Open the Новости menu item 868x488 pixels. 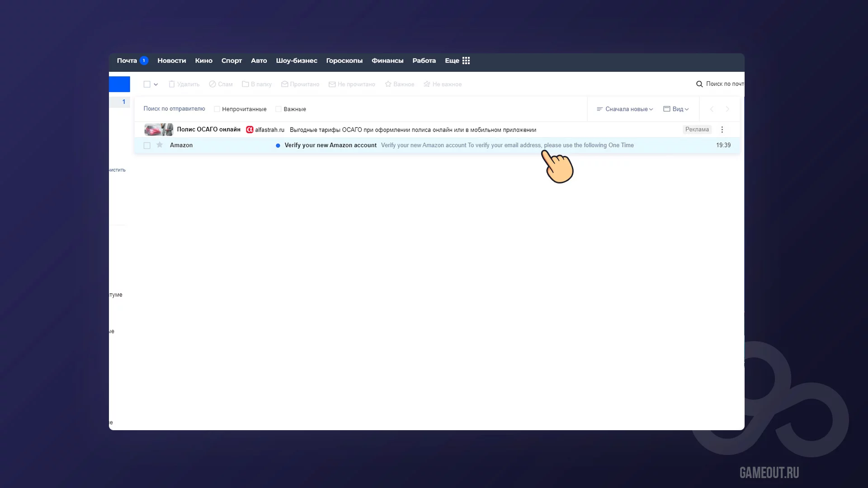(171, 61)
